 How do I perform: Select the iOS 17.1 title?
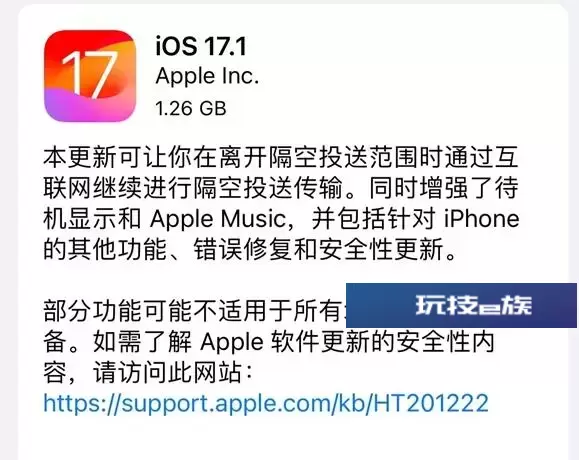(x=201, y=46)
